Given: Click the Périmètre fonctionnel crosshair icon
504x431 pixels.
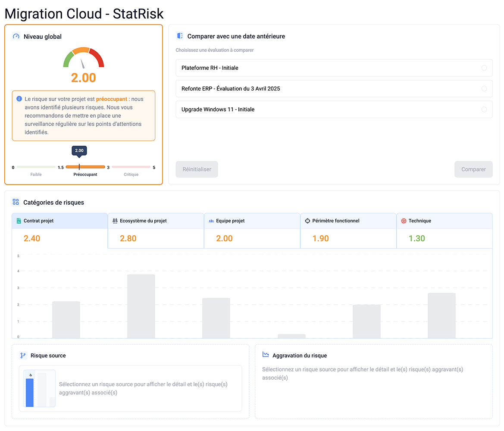Looking at the screenshot, I should 307,221.
